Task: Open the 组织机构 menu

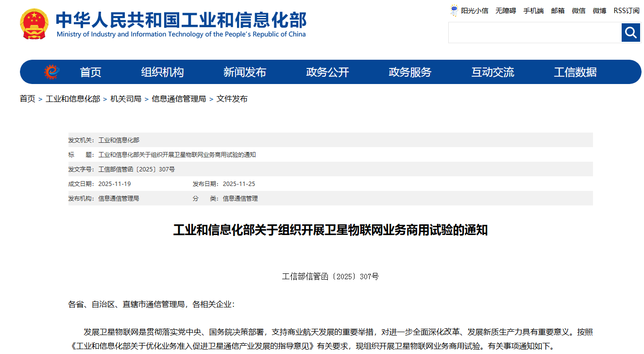Action: [162, 72]
